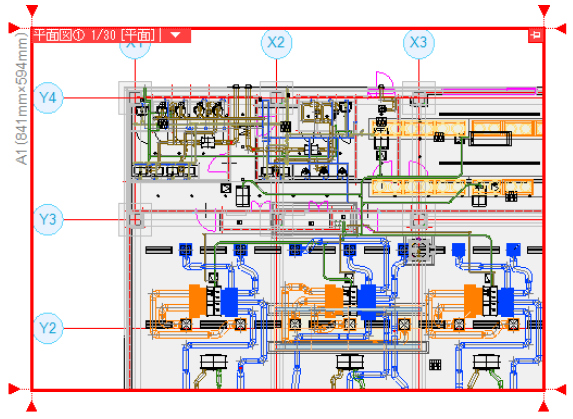Image resolution: width=573 pixels, height=419 pixels.
Task: Click the pin icon on the view frame
Action: click(536, 35)
